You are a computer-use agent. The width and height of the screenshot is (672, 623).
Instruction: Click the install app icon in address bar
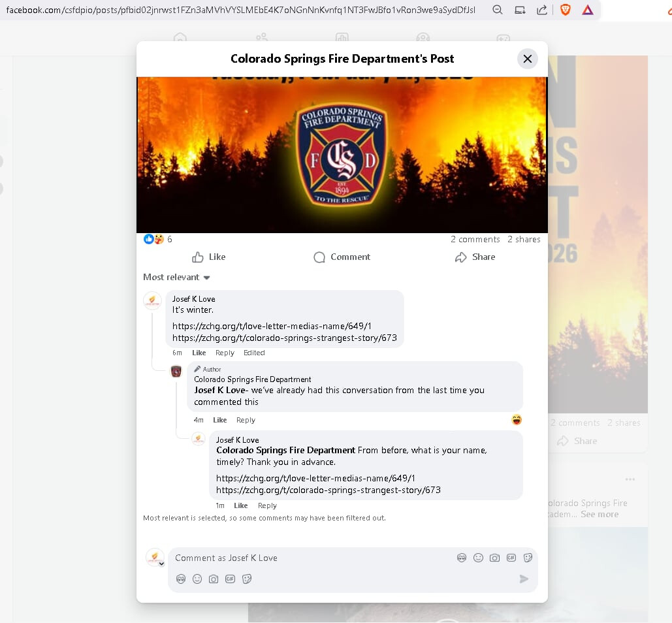click(520, 10)
